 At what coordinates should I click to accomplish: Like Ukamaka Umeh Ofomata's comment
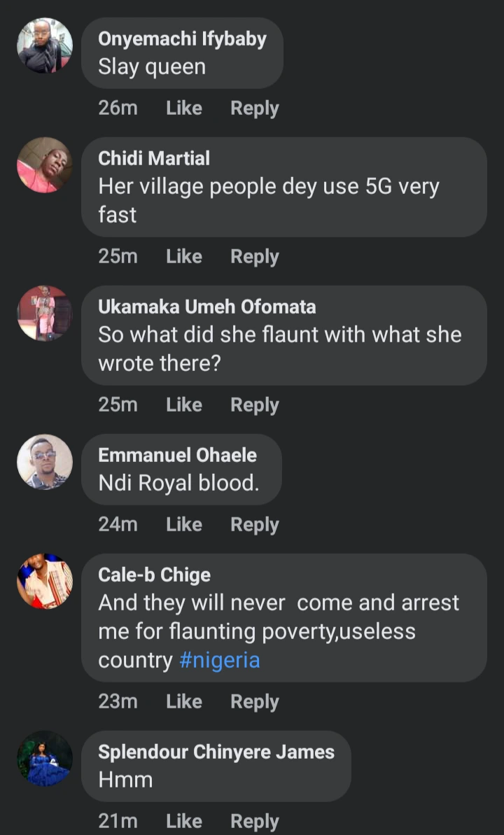184,405
